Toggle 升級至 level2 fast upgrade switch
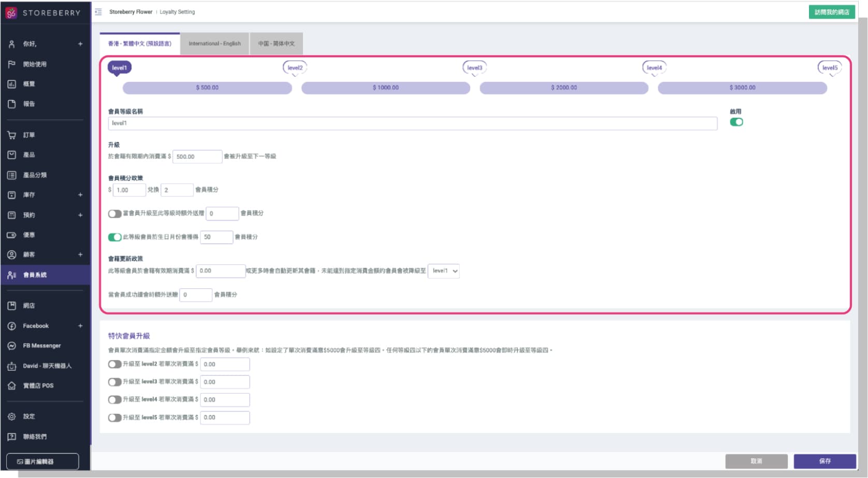 point(114,364)
